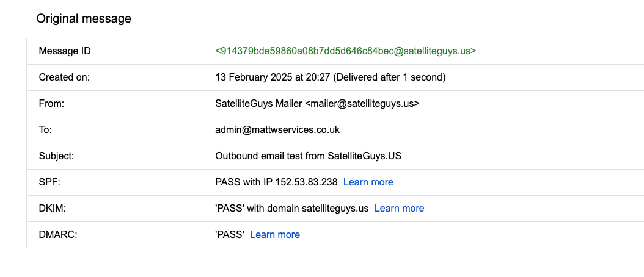Open the DKIM Learn more link
Screen dimensions: 644x277
[399, 208]
